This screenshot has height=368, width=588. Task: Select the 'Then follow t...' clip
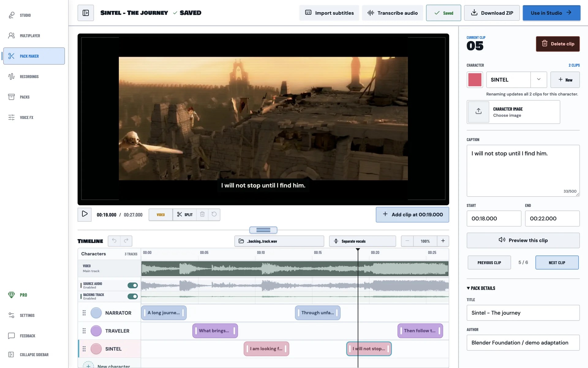[420, 331]
